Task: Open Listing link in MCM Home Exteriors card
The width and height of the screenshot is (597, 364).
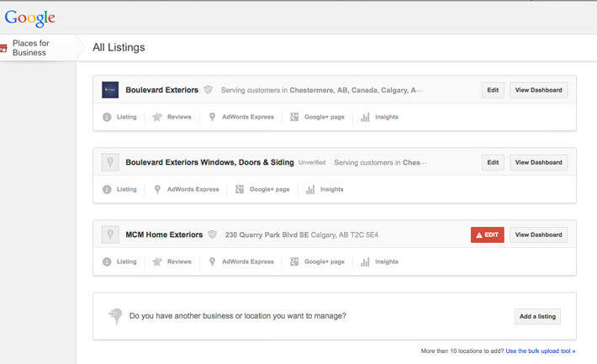Action: (x=126, y=261)
